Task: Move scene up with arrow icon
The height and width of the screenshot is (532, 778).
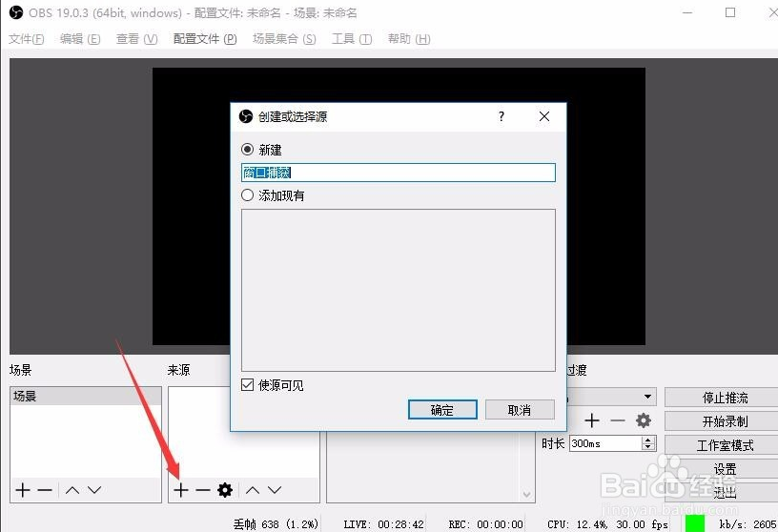Action: (x=72, y=490)
